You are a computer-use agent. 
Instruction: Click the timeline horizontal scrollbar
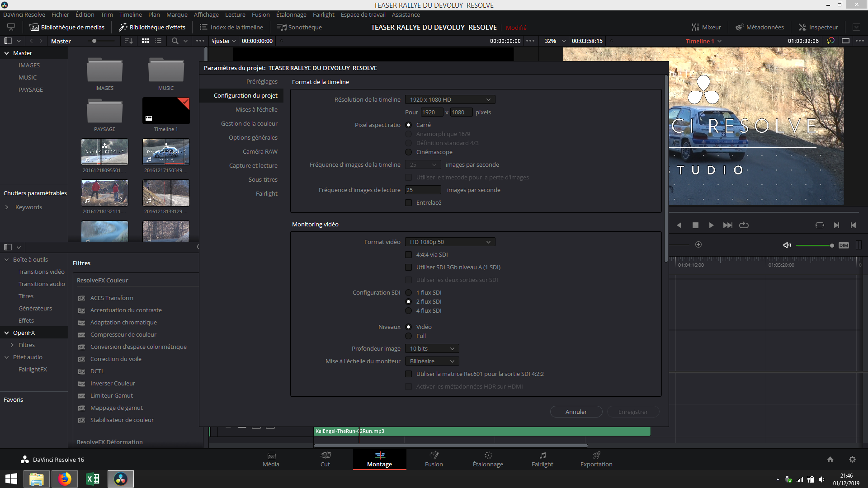(451, 446)
